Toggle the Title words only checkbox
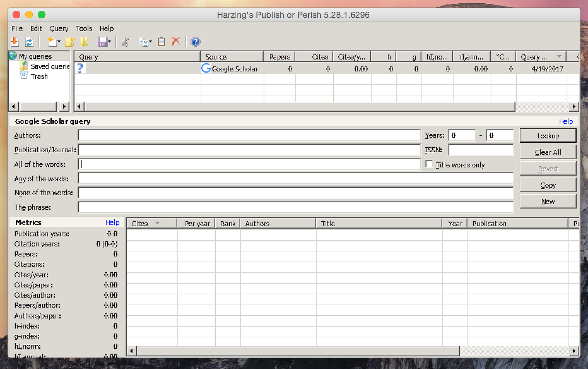This screenshot has width=588, height=369. [429, 164]
